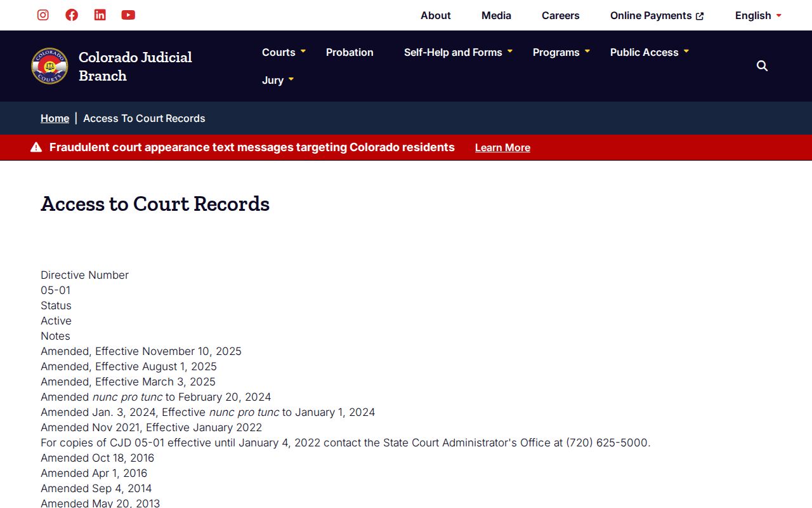Click the directive number value 05-01
The height and width of the screenshot is (508, 812).
56,290
